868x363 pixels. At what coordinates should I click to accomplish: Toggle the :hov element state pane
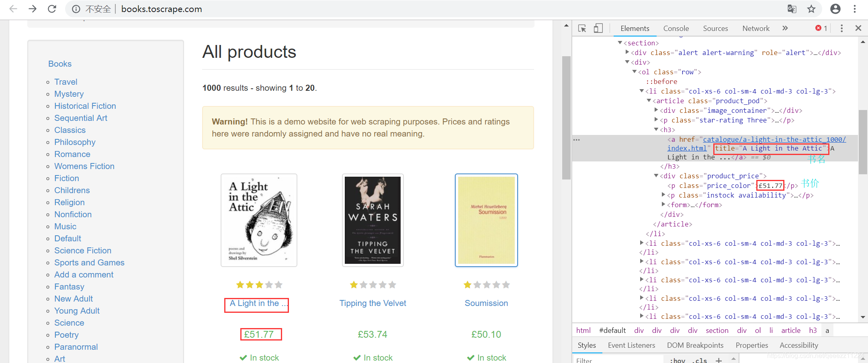(678, 360)
